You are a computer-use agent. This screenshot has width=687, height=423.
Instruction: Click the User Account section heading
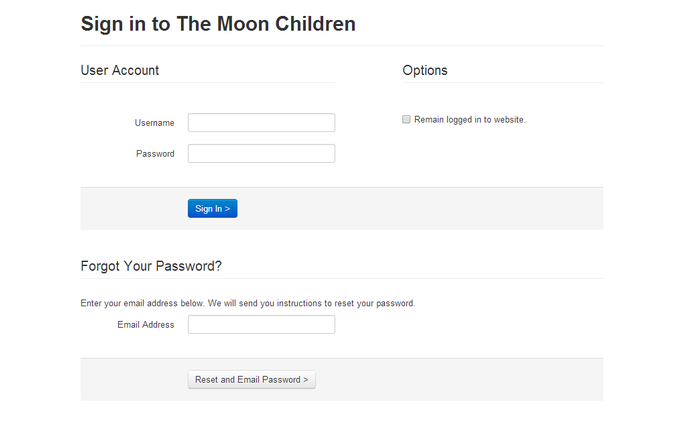click(119, 70)
